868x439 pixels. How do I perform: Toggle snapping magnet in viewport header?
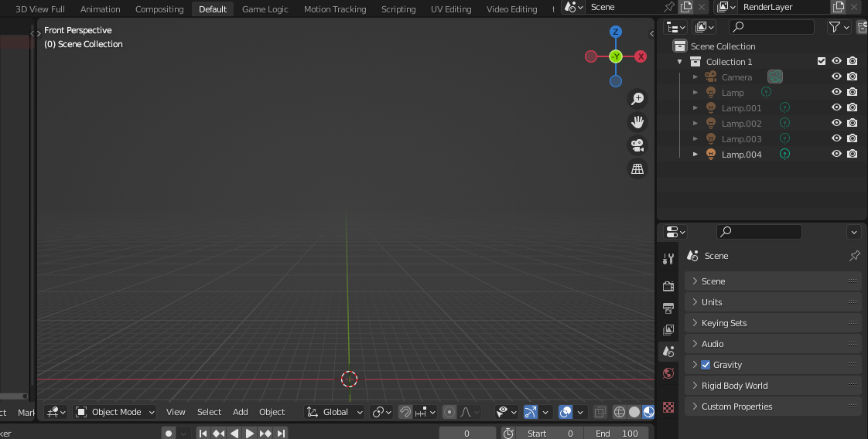405,412
